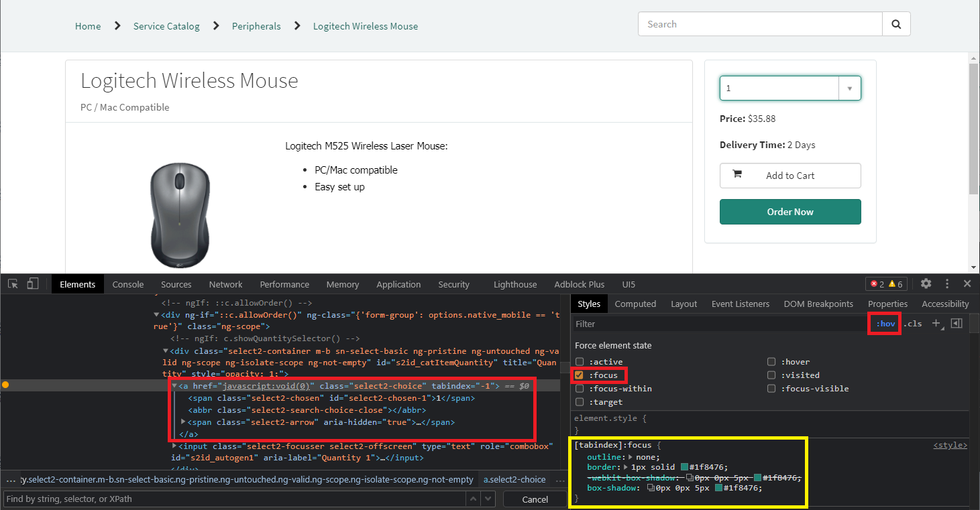
Task: Open DevTools settings gear
Action: click(x=926, y=284)
